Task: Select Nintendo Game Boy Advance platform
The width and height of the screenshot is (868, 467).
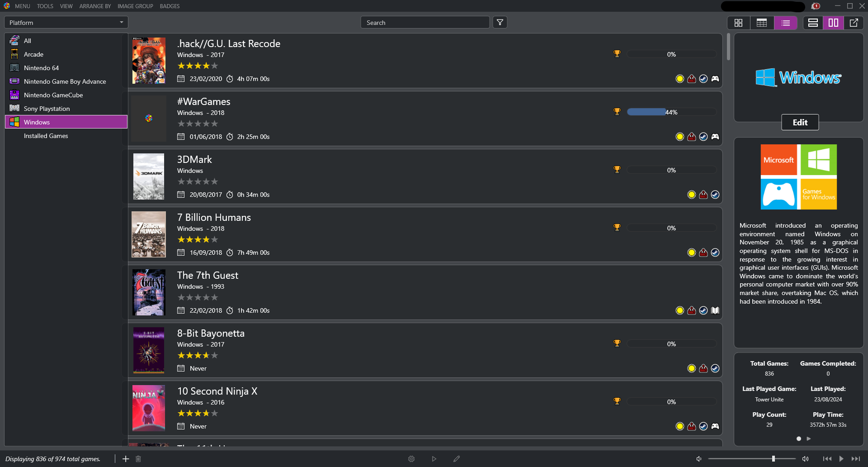Action: click(66, 81)
